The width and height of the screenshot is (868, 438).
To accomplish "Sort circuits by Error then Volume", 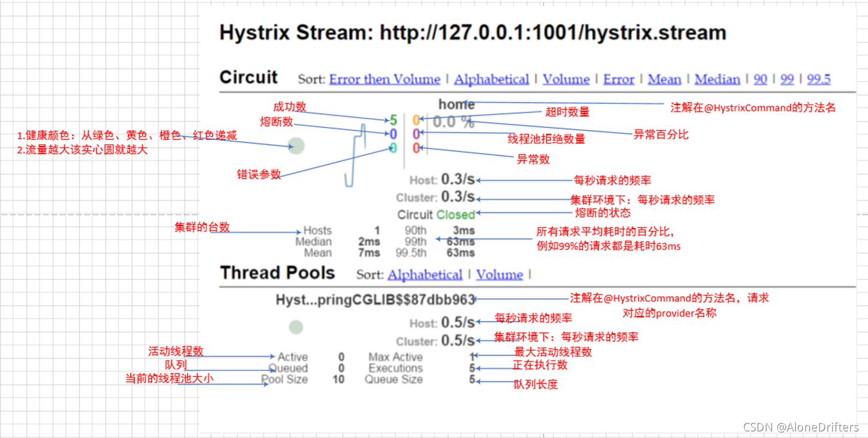I will pos(384,79).
